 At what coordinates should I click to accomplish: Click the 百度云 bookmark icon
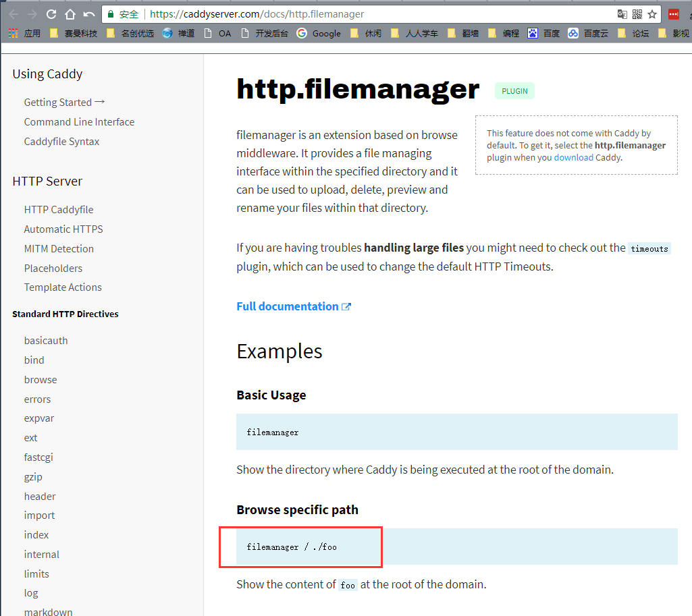[x=573, y=32]
